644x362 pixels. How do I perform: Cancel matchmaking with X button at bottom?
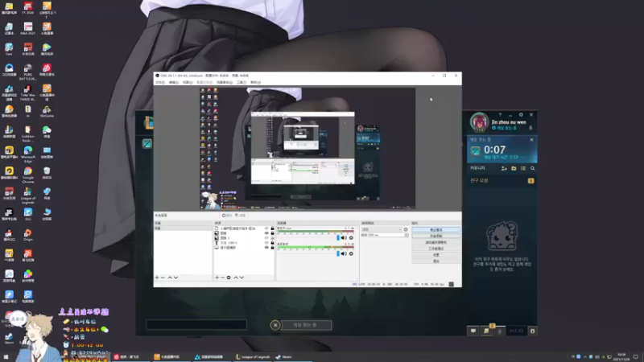click(275, 325)
